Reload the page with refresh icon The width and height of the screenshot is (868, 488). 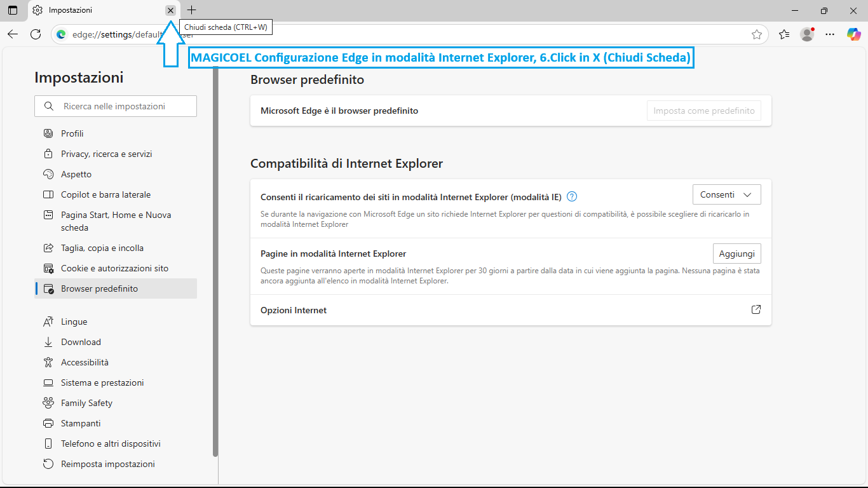tap(36, 34)
